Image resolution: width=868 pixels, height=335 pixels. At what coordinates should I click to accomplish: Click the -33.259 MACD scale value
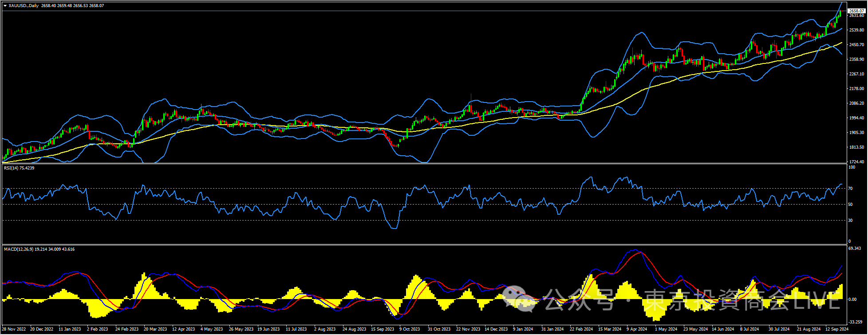click(855, 322)
